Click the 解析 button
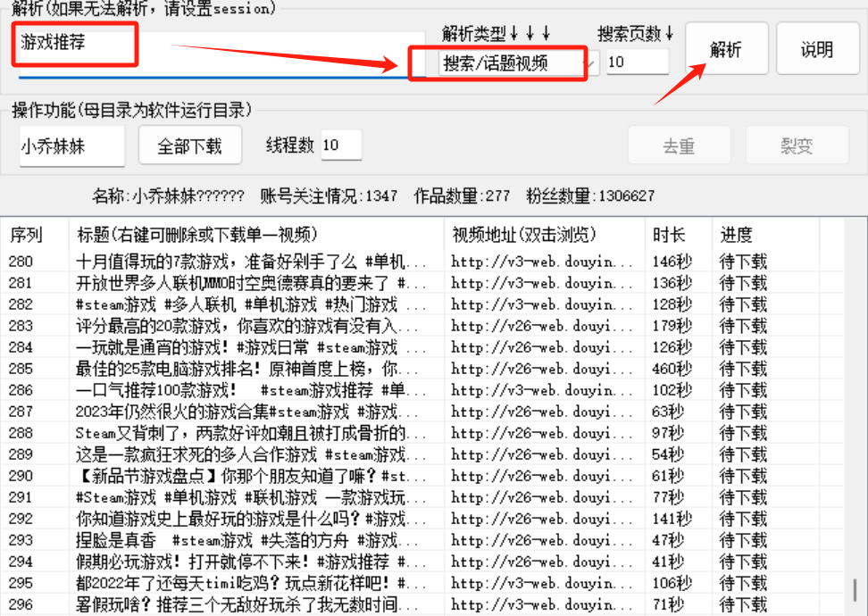868x616 pixels. pyautogui.click(x=726, y=49)
